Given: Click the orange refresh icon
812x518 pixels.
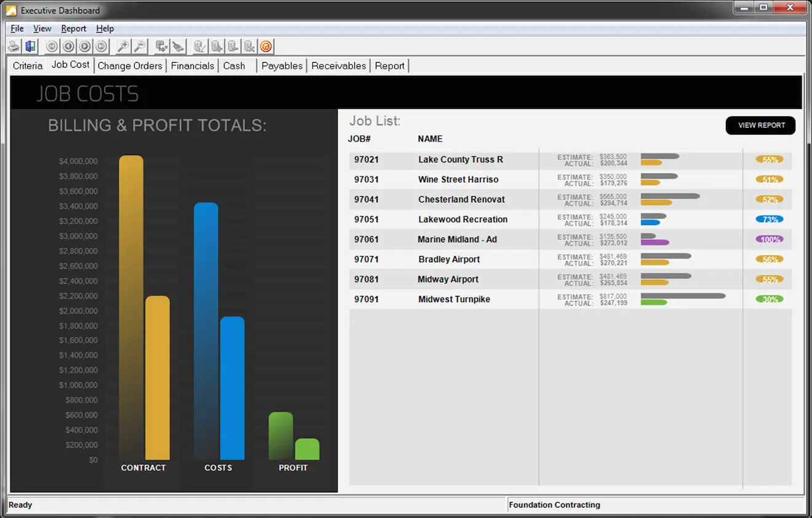Looking at the screenshot, I should pos(265,46).
